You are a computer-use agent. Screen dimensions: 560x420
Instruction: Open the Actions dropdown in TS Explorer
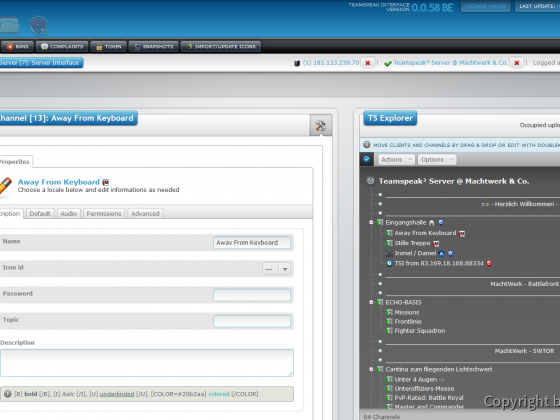coord(396,160)
